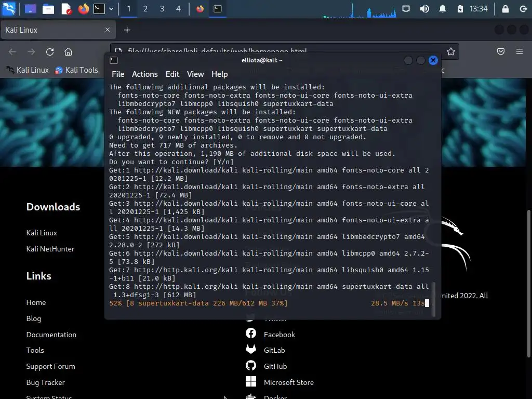532x399 pixels.
Task: Open the Tools link
Action: [35, 350]
